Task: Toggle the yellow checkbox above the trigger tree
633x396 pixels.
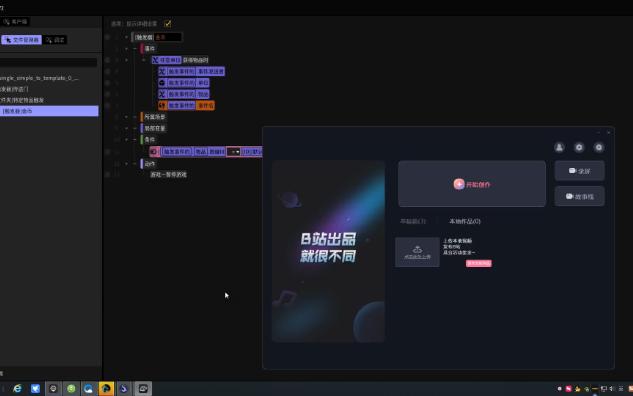Action: 168,24
